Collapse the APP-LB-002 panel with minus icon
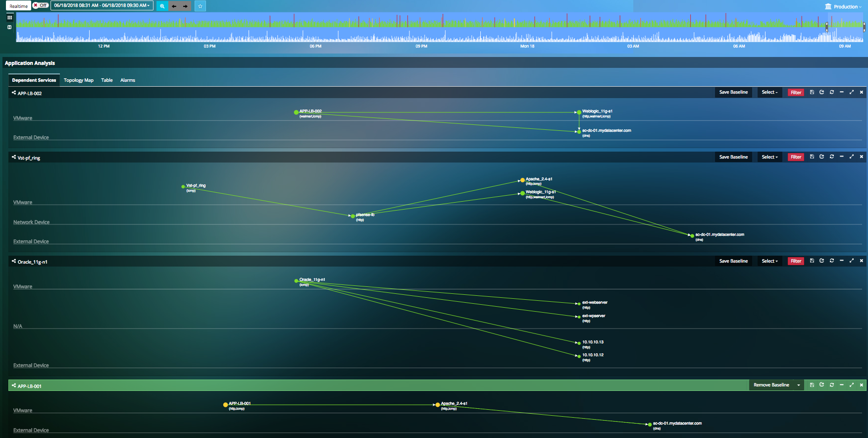The height and width of the screenshot is (438, 868). pos(842,92)
